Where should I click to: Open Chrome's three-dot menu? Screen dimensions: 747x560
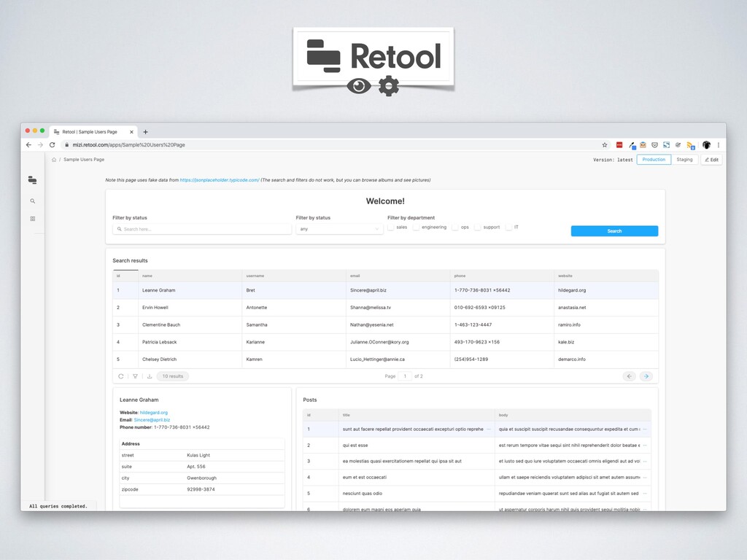(x=719, y=145)
